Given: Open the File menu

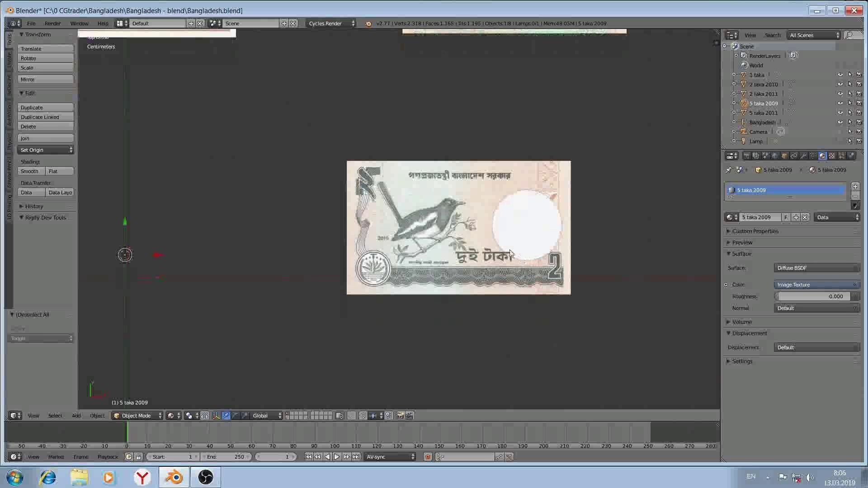Looking at the screenshot, I should [x=31, y=23].
